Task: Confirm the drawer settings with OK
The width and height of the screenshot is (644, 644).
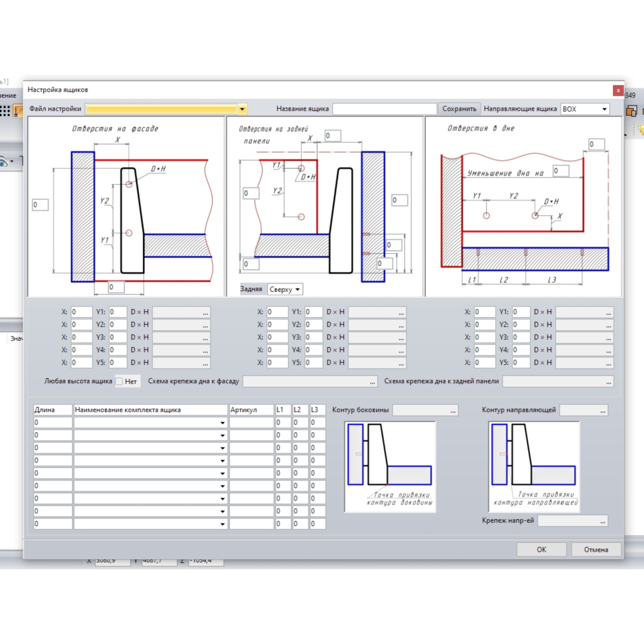Action: click(541, 549)
